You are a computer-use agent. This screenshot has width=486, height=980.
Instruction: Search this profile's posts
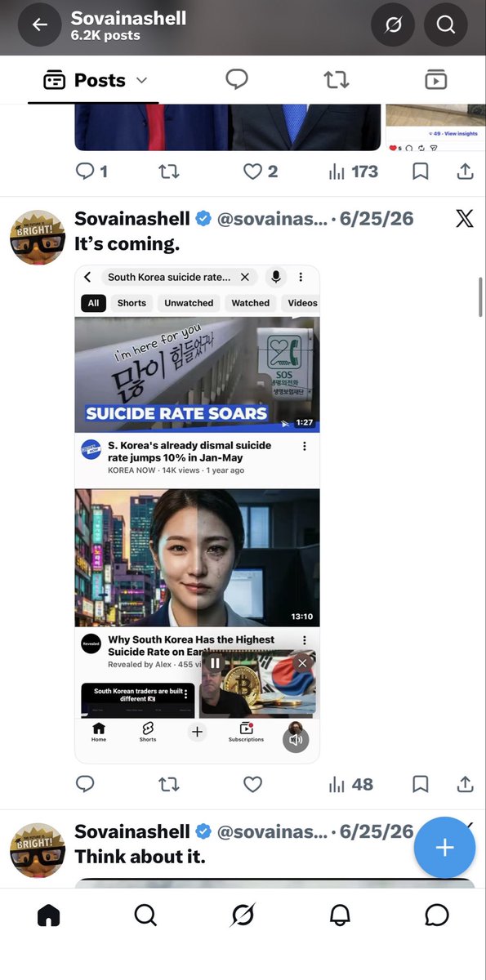pyautogui.click(x=445, y=25)
